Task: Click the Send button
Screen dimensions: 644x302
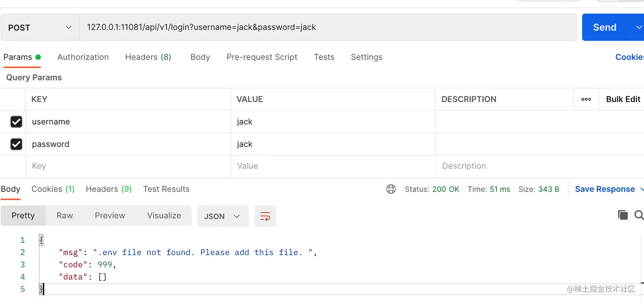Action: tap(605, 27)
